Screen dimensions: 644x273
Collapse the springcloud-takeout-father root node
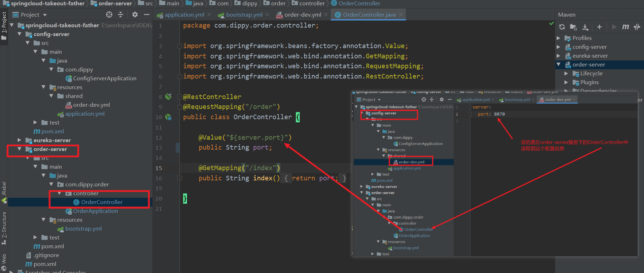click(x=12, y=25)
